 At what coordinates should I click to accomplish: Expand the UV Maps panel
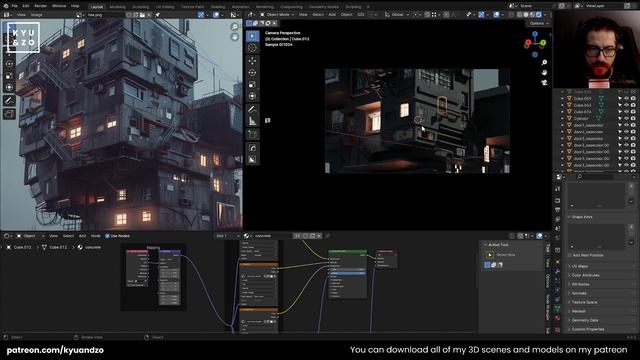601,266
